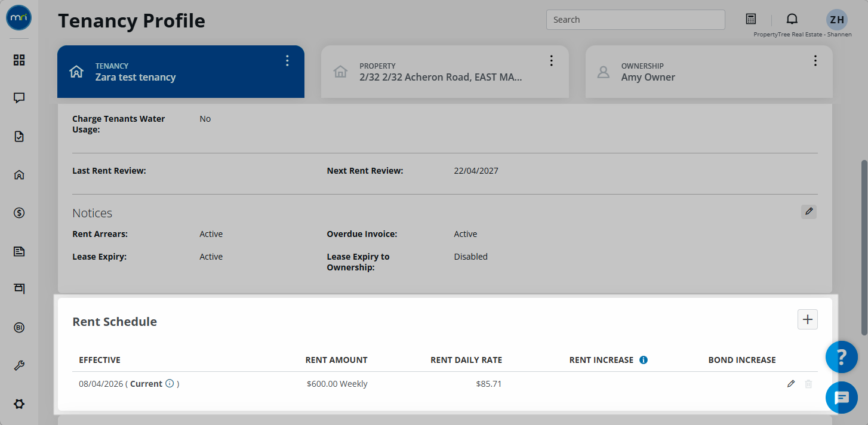Viewport: 868px width, 425px height.
Task: Edit the Notices section with pencil icon
Action: click(x=809, y=211)
